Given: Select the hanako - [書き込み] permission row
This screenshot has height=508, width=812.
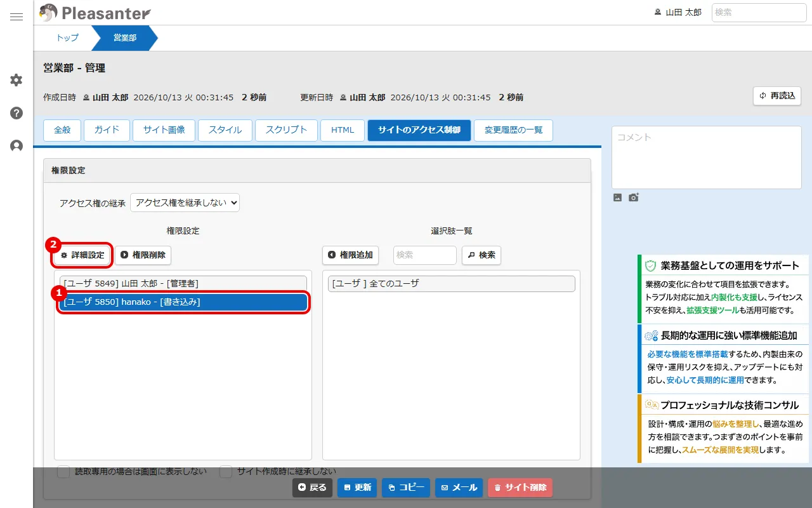Looking at the screenshot, I should click(x=183, y=302).
